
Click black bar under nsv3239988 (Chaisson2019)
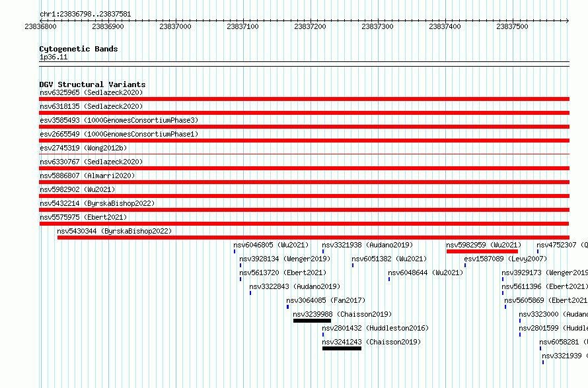[x=312, y=321]
